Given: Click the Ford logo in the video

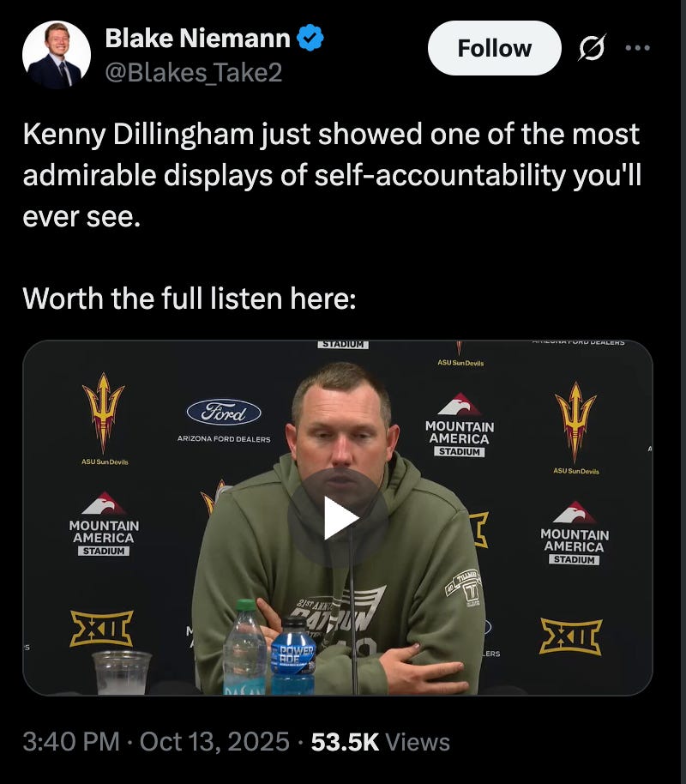Looking at the screenshot, I should click(224, 413).
